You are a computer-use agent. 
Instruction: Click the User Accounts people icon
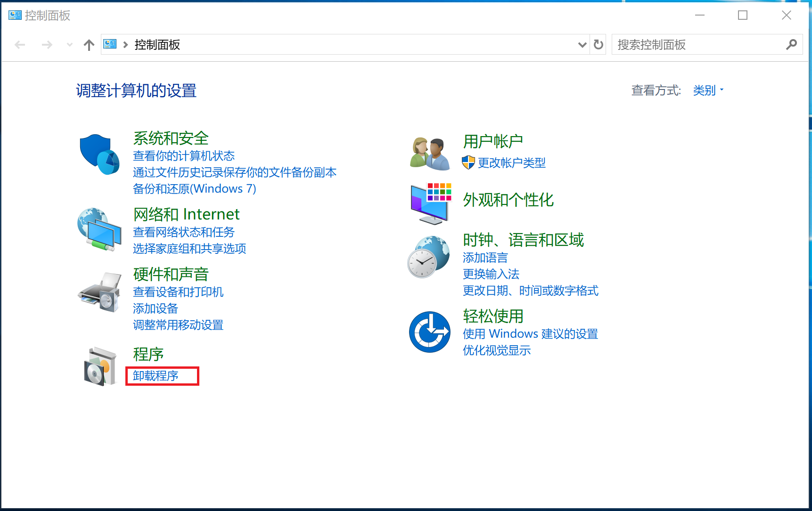click(429, 154)
